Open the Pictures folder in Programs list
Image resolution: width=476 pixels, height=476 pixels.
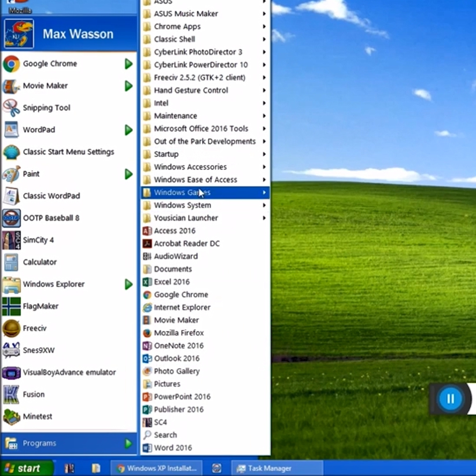click(x=205, y=383)
